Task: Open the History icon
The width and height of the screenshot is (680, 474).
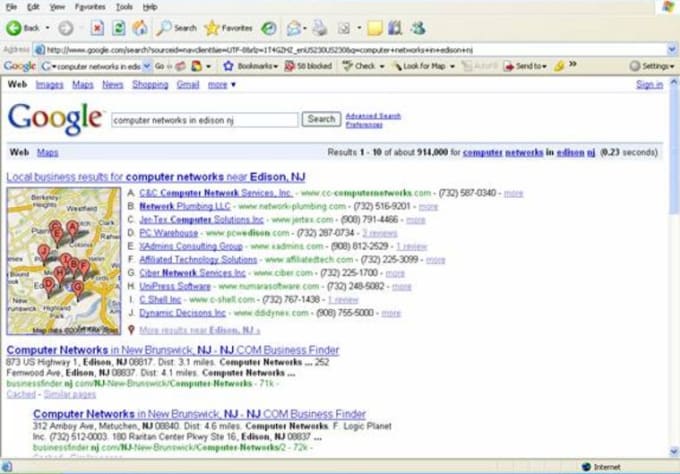Action: tap(269, 29)
